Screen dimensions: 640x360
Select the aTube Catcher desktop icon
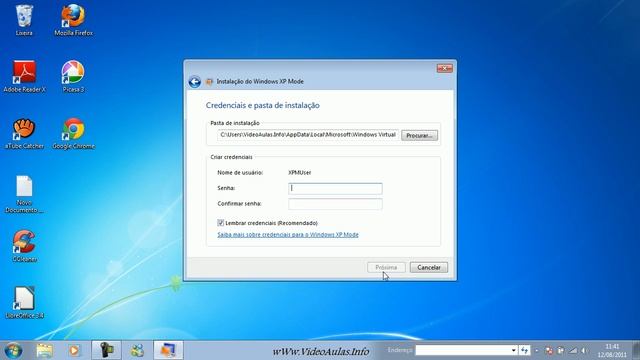pyautogui.click(x=24, y=133)
